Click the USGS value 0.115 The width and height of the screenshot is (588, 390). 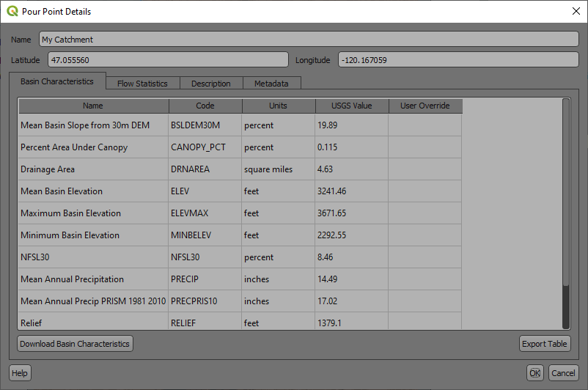(x=351, y=147)
